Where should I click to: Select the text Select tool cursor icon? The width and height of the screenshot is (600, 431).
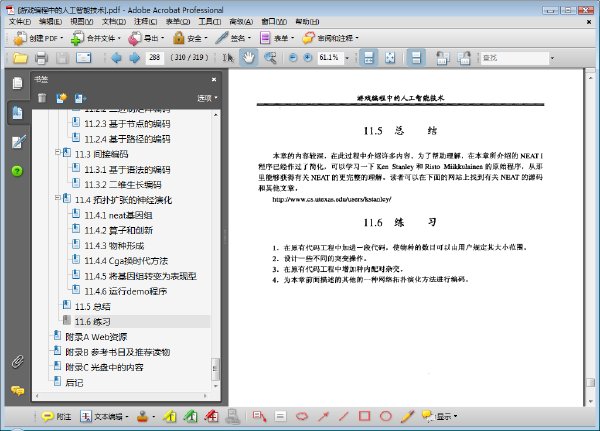pyautogui.click(x=228, y=58)
